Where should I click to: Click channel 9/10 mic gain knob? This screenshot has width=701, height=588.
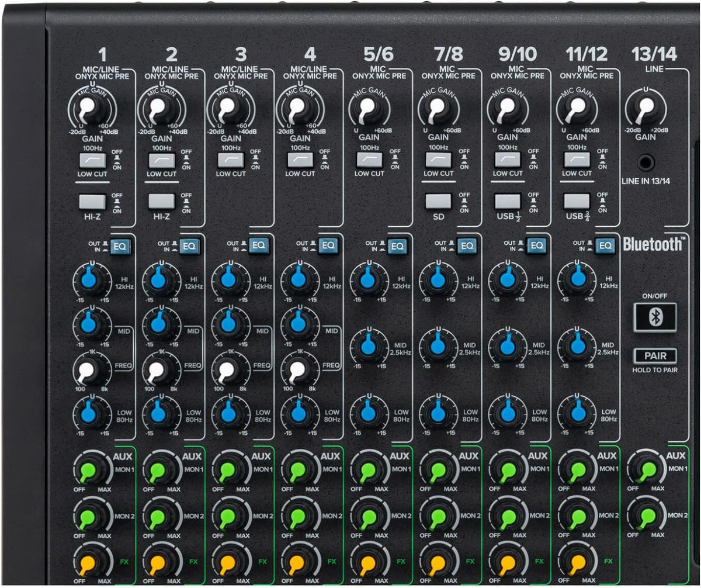(x=507, y=109)
